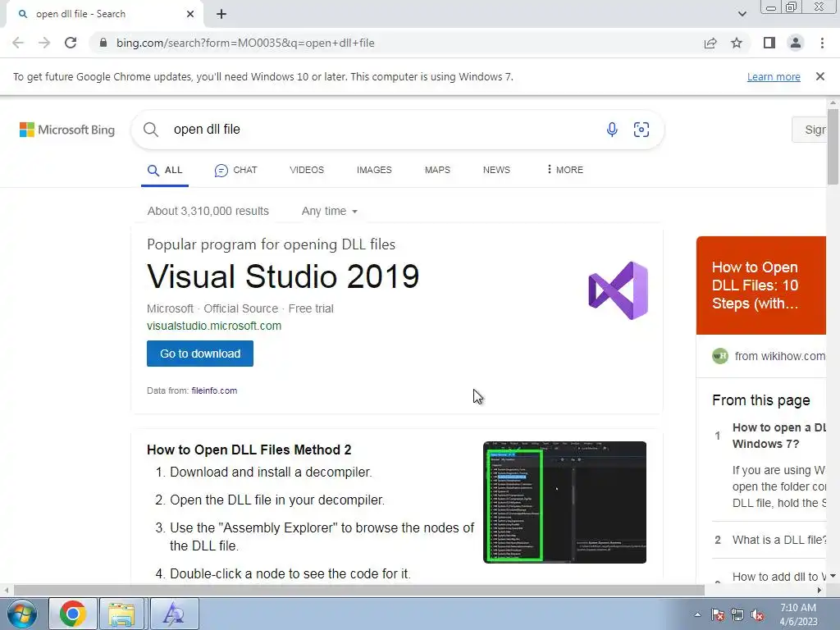Click the horizontal scrollbar thumb
Viewport: 840px width, 630px height.
(359, 591)
